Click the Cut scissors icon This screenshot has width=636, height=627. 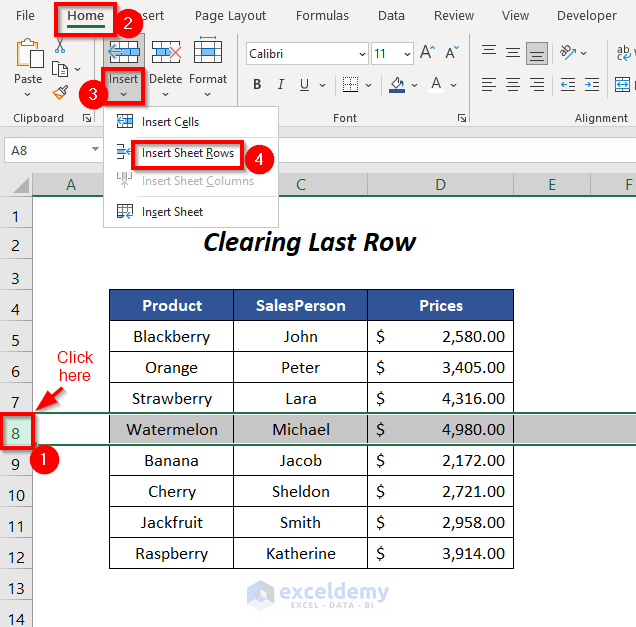click(60, 45)
